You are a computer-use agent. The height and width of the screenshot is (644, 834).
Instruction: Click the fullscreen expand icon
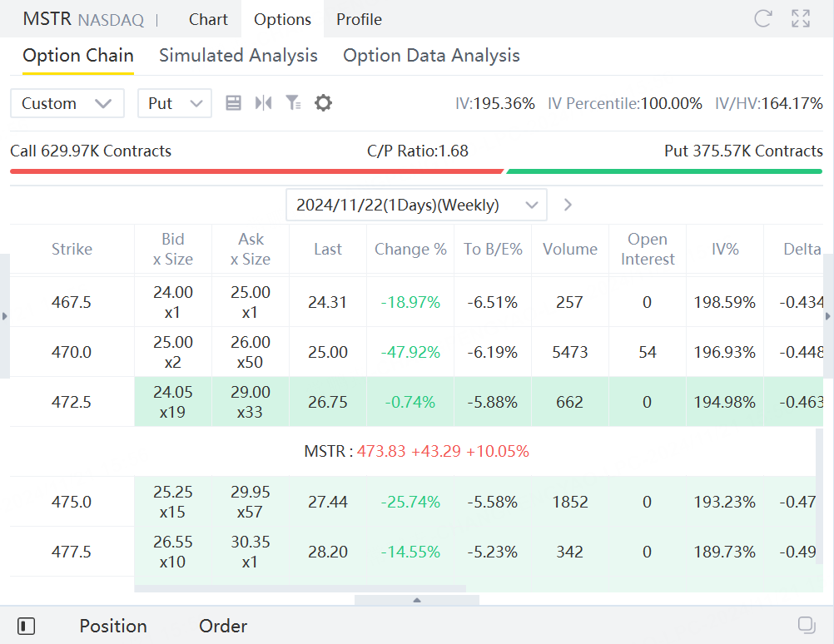tap(801, 18)
